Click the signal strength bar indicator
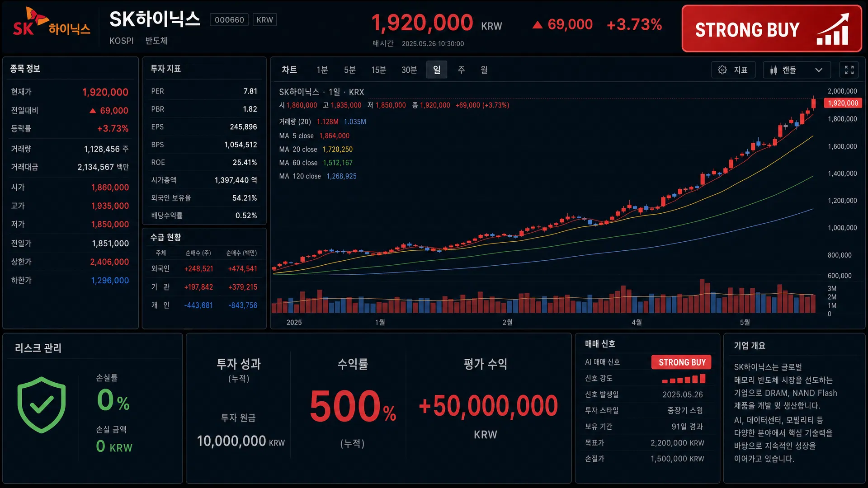 point(684,379)
